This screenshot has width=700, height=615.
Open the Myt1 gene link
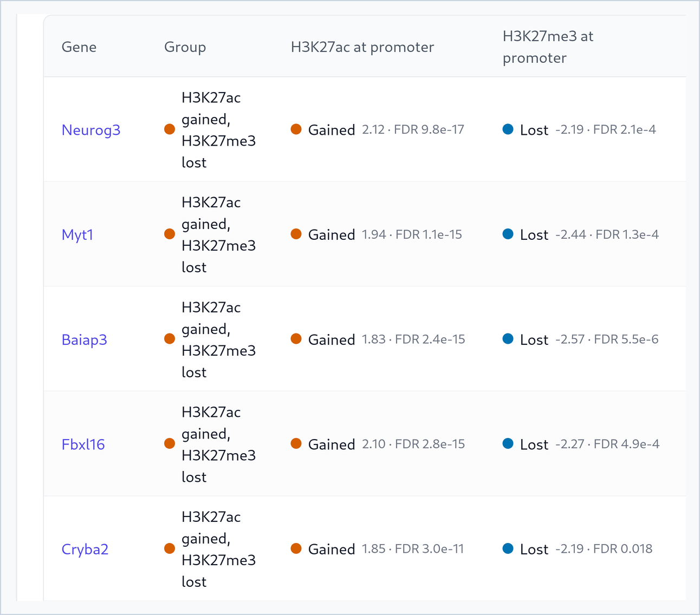(x=77, y=235)
